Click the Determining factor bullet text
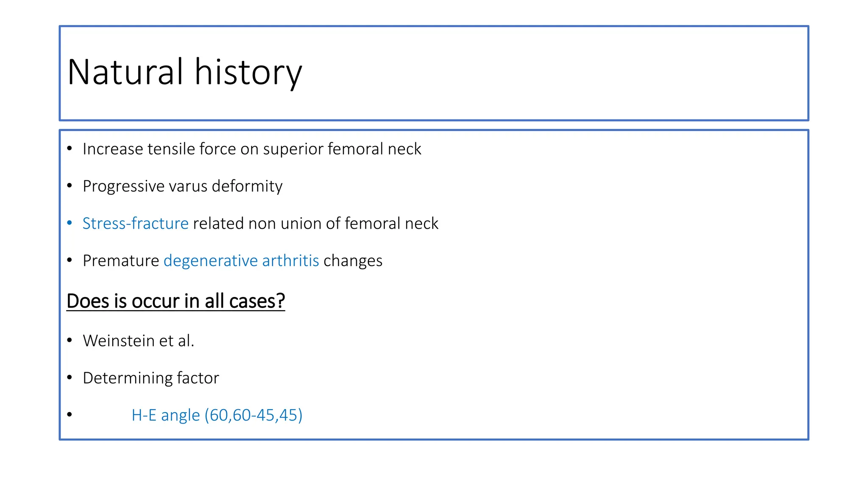Image resolution: width=868 pixels, height=488 pixels. tap(151, 378)
